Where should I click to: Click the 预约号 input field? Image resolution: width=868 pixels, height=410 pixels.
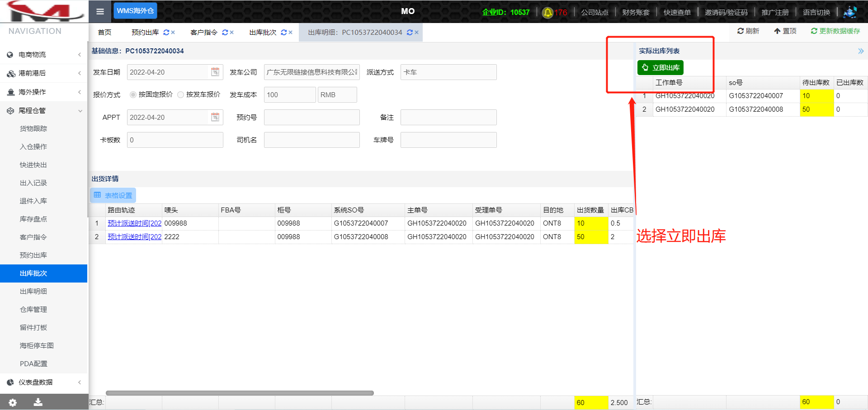312,117
